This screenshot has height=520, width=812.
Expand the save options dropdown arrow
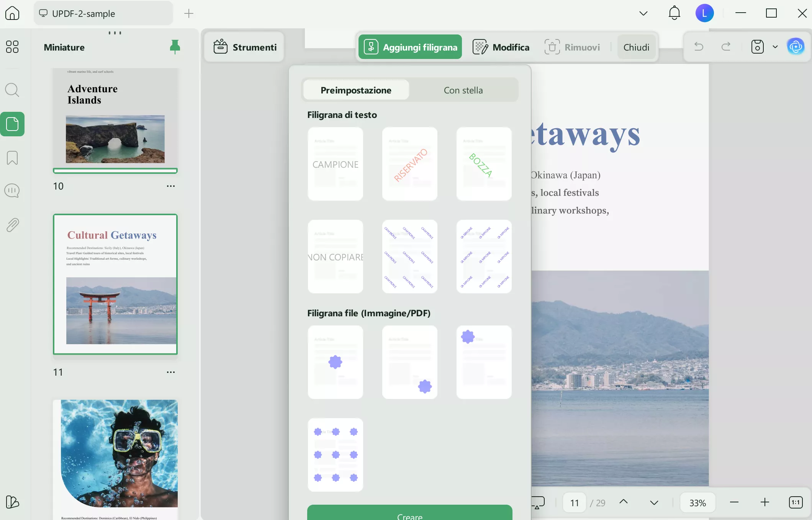[x=775, y=47]
